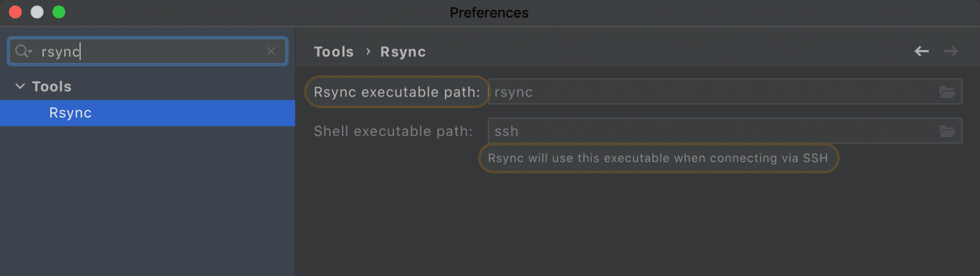Click Tools in the breadcrumb
This screenshot has height=276, width=980.
(x=334, y=52)
